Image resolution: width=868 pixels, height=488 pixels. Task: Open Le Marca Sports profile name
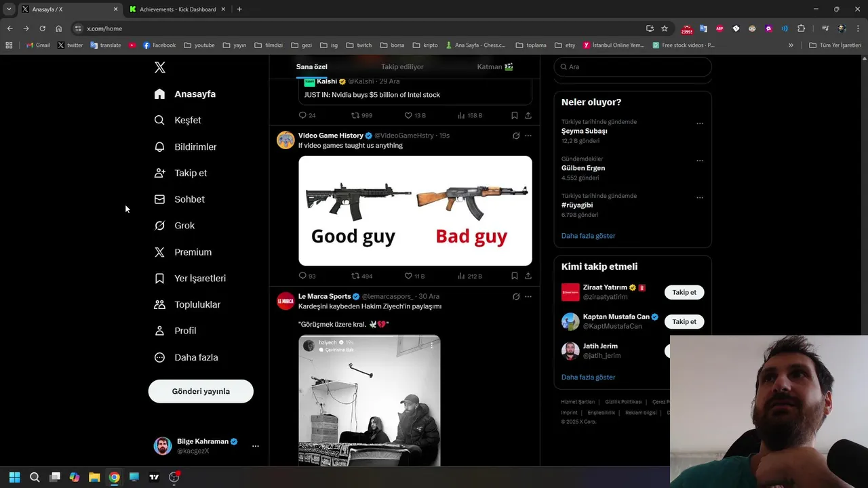324,296
